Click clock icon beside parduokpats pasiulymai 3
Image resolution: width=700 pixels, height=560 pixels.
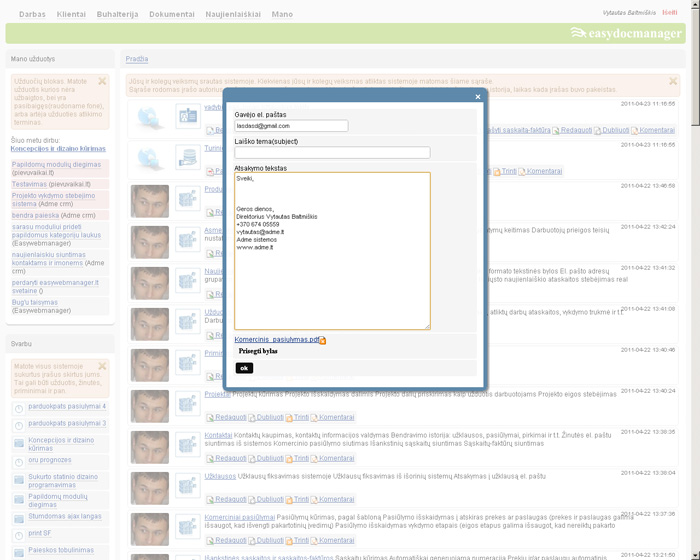pos(19,426)
